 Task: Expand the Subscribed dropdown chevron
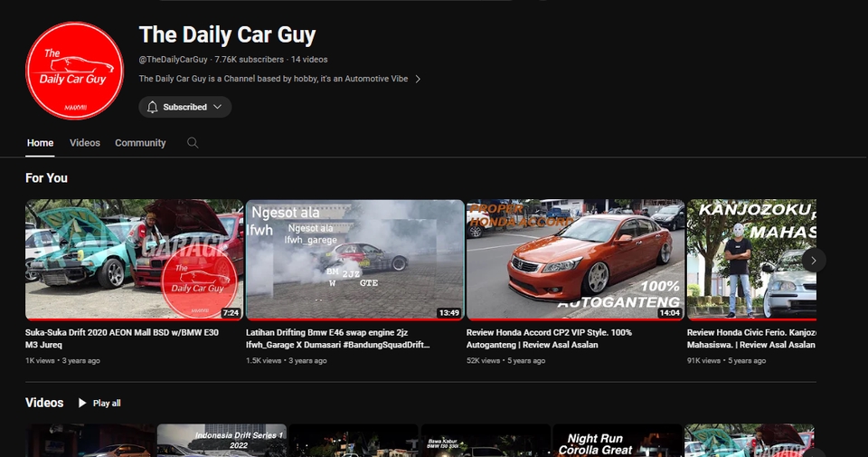coord(218,107)
